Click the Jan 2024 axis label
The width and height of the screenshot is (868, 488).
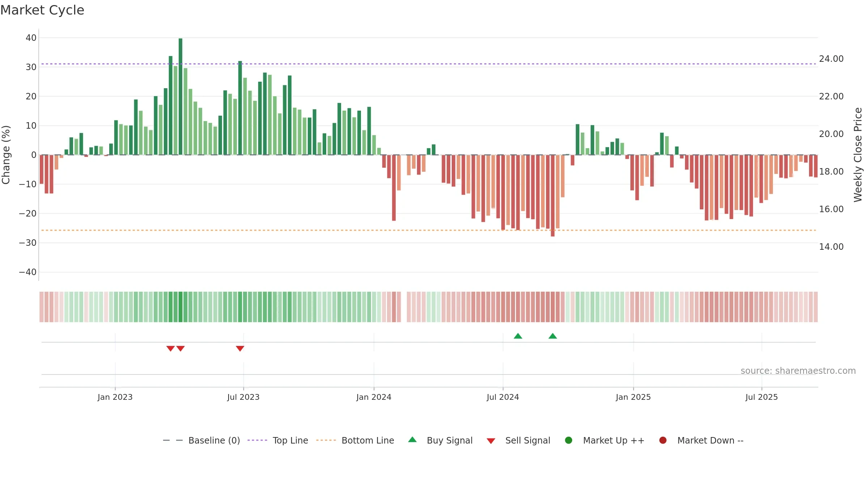374,397
